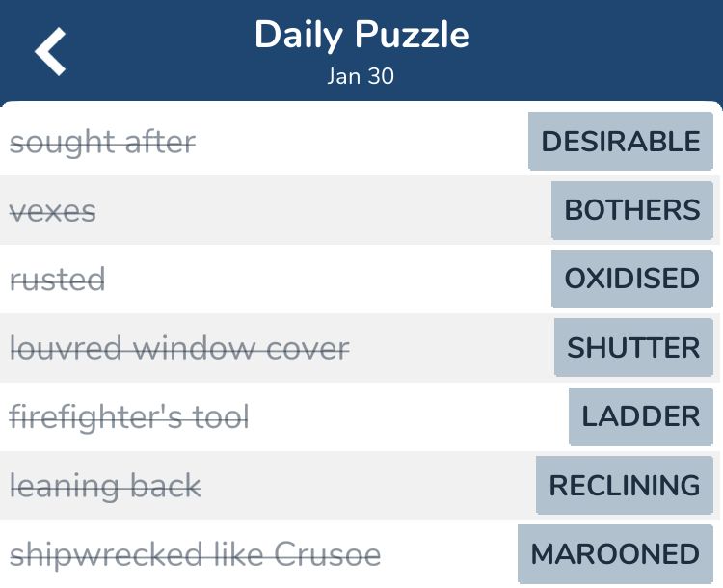Tap the MAROONED answer tile
This screenshot has width=723, height=588.
point(615,554)
